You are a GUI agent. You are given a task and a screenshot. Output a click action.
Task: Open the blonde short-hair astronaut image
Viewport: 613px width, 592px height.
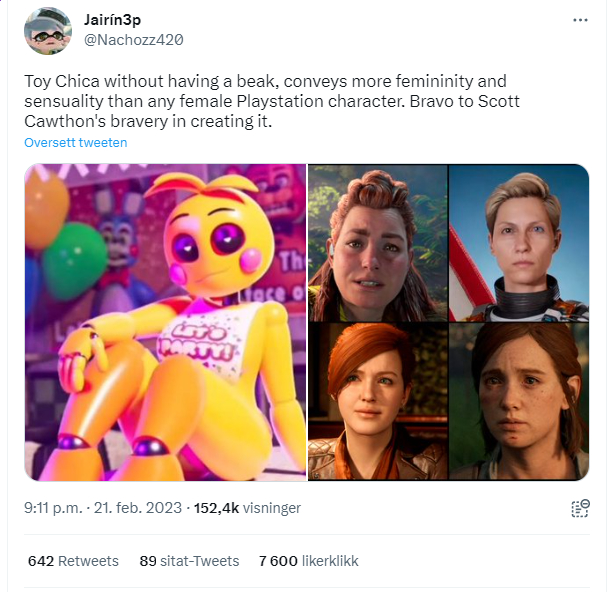pyautogui.click(x=519, y=243)
